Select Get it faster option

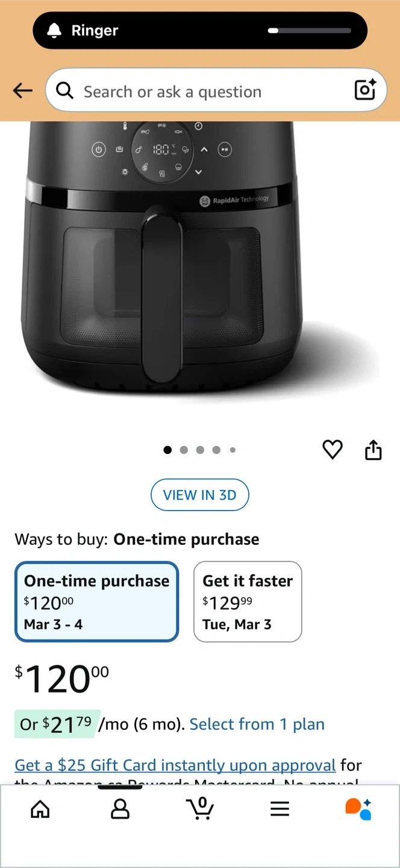[x=248, y=602]
